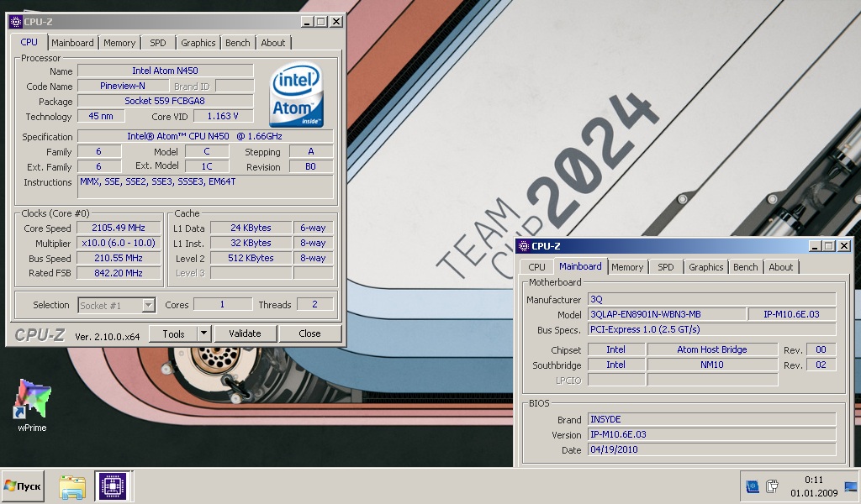Screen dimensions: 861x504
Task: Minimize the right CPU-Z Mainboard window
Action: 815,246
